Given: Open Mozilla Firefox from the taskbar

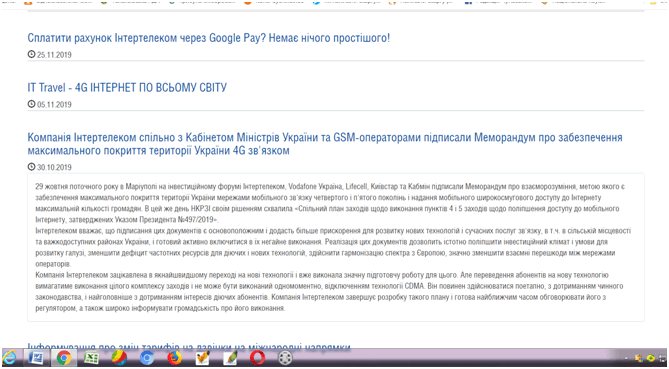Looking at the screenshot, I should click(x=175, y=357).
